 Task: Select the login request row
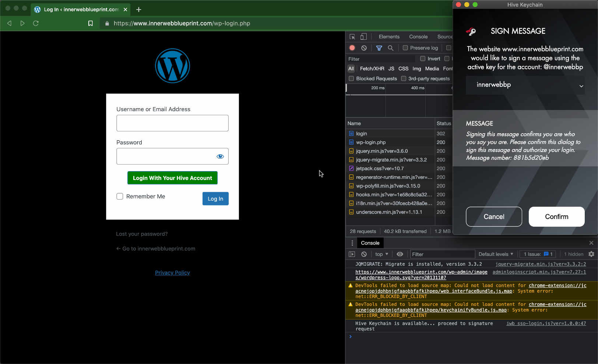point(400,134)
